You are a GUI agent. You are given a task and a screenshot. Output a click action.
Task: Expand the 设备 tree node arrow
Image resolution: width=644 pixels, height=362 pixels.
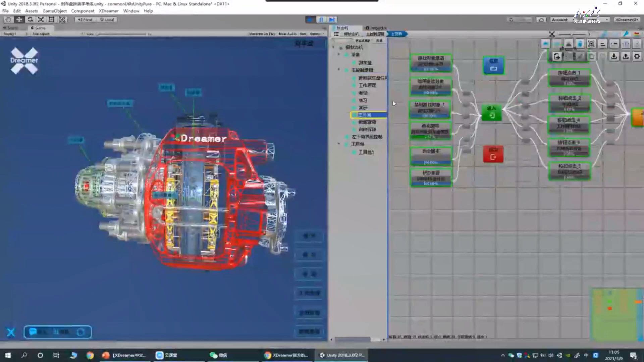(339, 54)
